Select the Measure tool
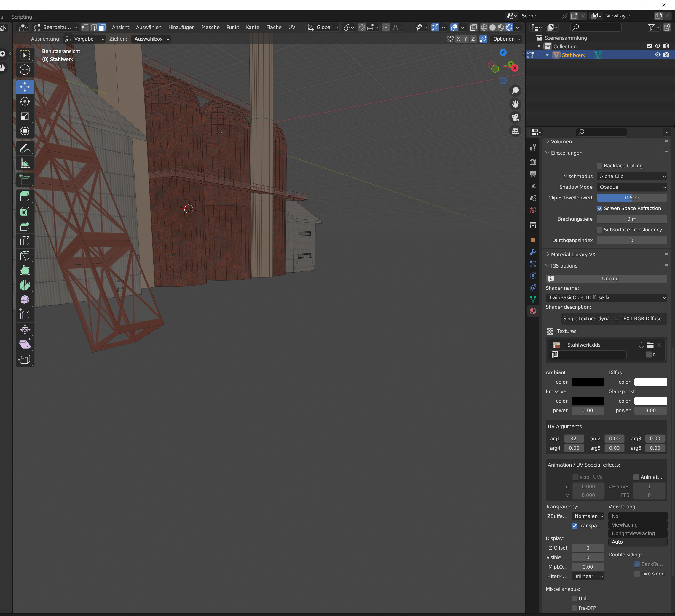The width and height of the screenshot is (675, 616). 25,163
